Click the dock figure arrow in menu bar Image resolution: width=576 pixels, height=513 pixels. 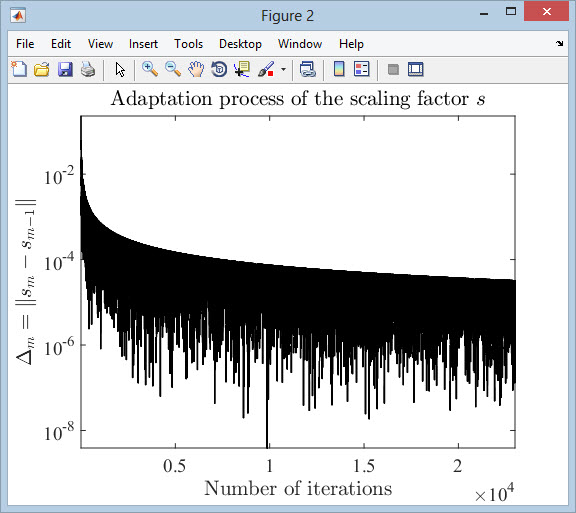click(559, 44)
